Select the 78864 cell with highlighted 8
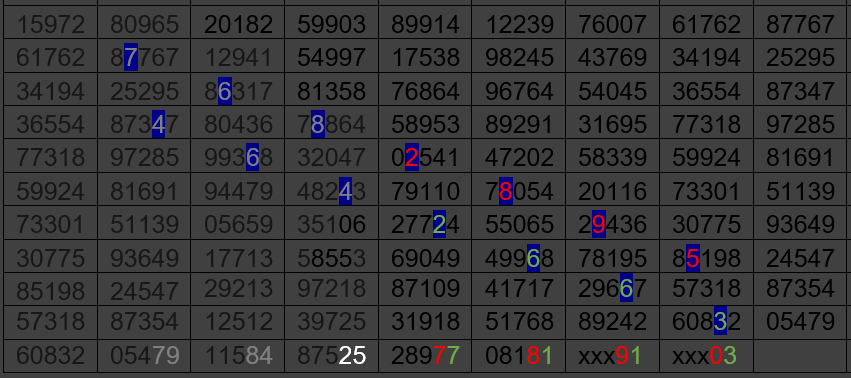The width and height of the screenshot is (851, 378). coord(331,123)
